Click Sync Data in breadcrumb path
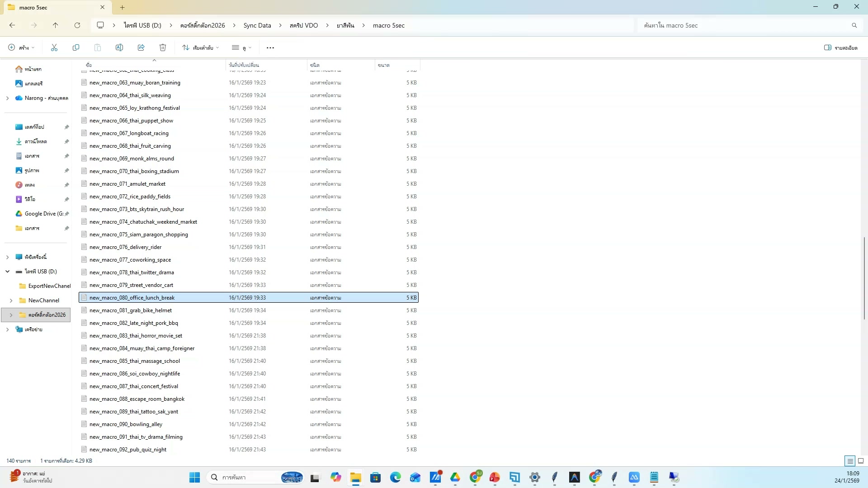The image size is (868, 488). (x=257, y=25)
